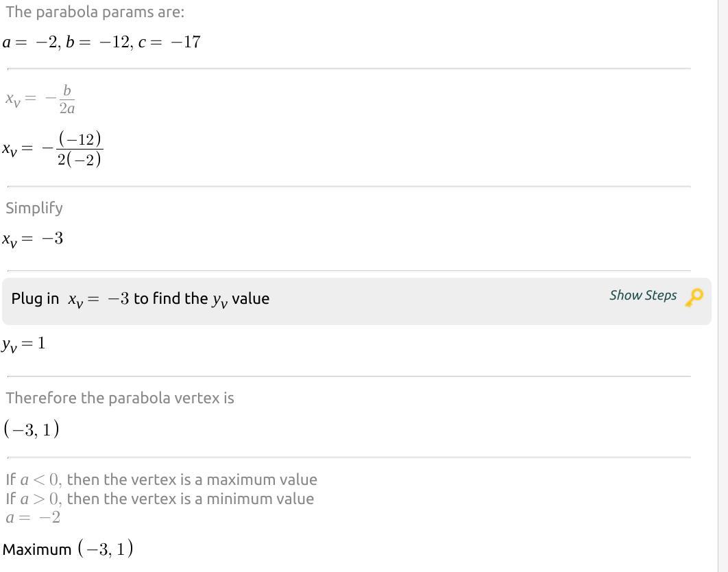Click the faded a = −2 line

pos(33,518)
